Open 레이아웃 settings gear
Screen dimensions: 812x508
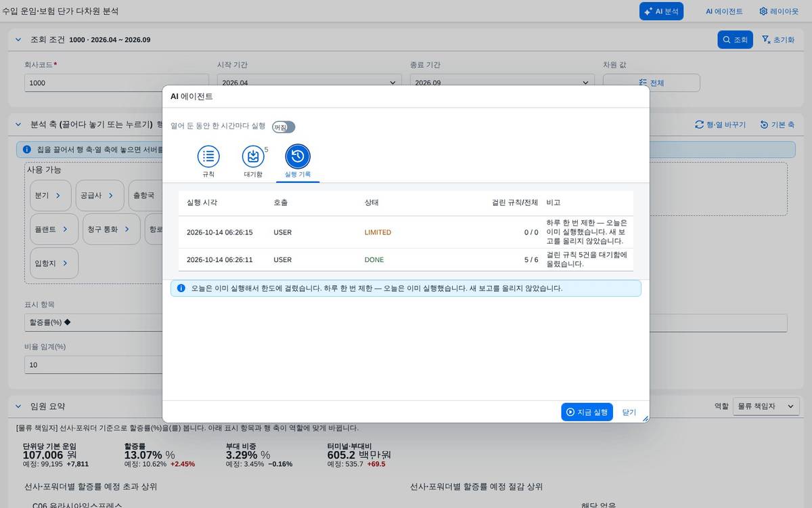pyautogui.click(x=779, y=11)
